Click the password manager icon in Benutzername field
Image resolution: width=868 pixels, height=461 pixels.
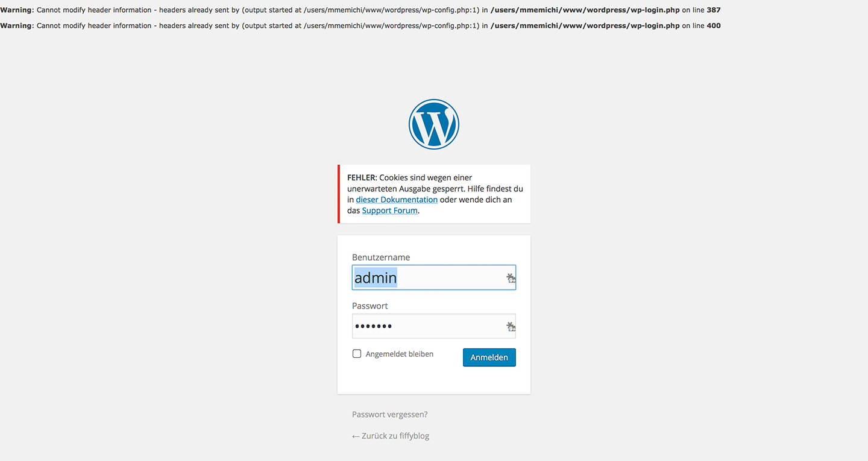tap(511, 278)
